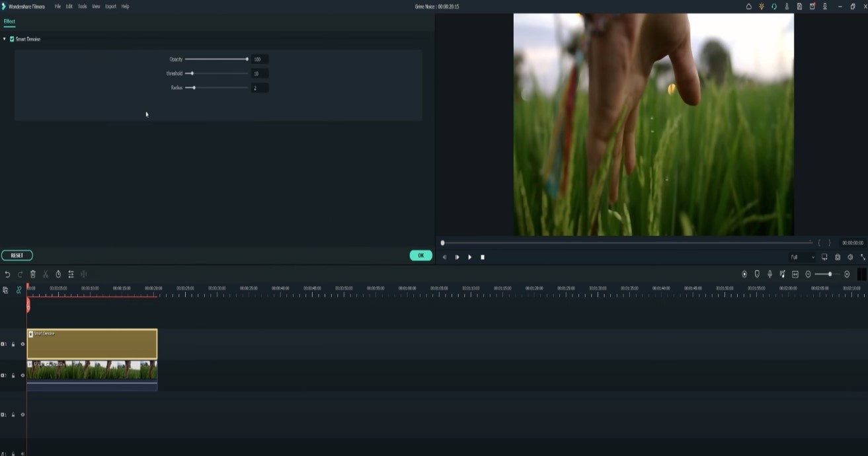Viewport: 868px width, 456px height.
Task: Click the microphone voiceover record icon
Action: click(x=769, y=274)
